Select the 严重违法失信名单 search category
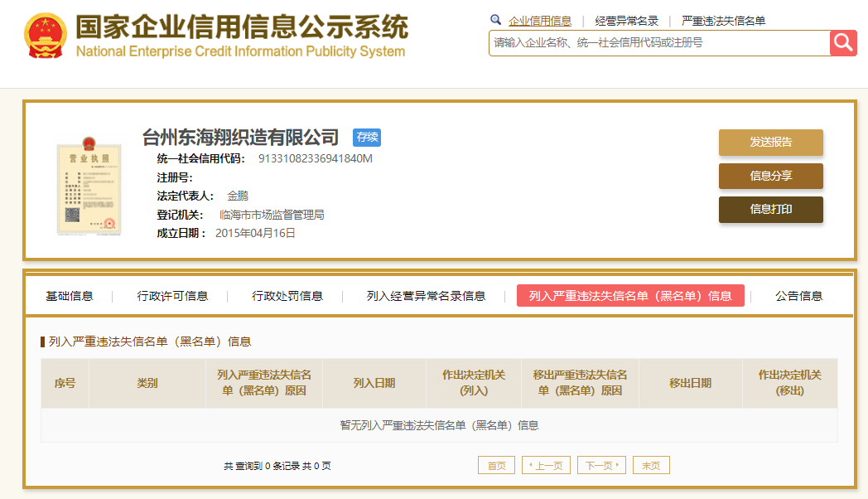 point(724,21)
